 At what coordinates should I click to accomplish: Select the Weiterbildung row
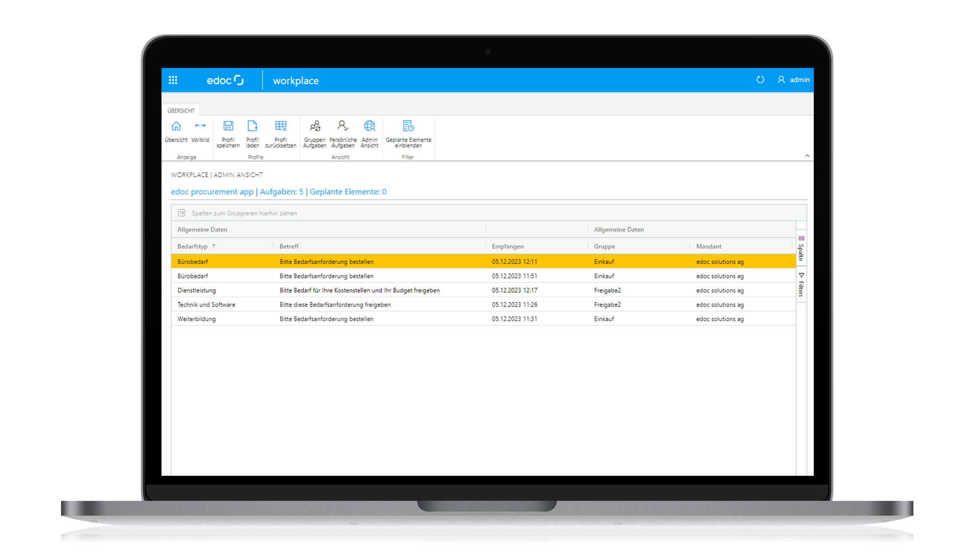coord(483,319)
